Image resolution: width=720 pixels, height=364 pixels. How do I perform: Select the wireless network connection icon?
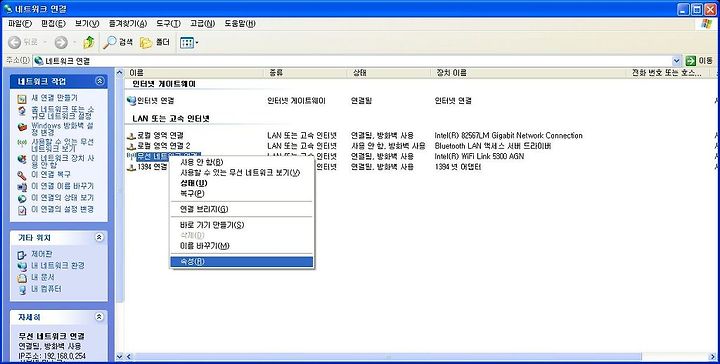131,156
